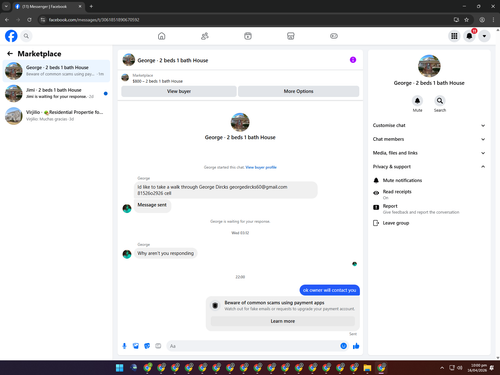Click View buyer button
Image resolution: width=500 pixels, height=375 pixels.
point(179,91)
